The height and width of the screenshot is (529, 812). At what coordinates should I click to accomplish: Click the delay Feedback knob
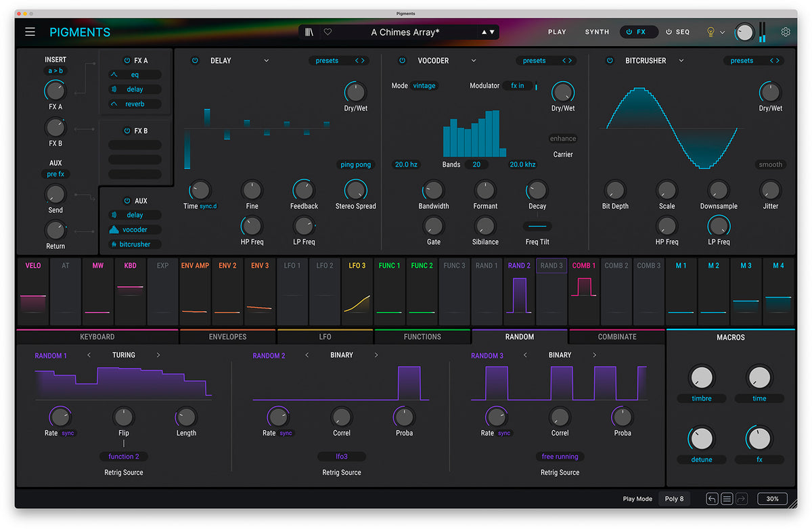[x=304, y=190]
